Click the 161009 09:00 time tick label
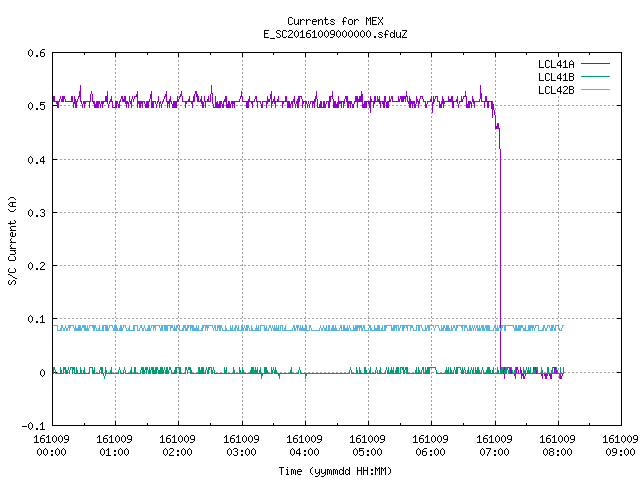 (x=620, y=446)
